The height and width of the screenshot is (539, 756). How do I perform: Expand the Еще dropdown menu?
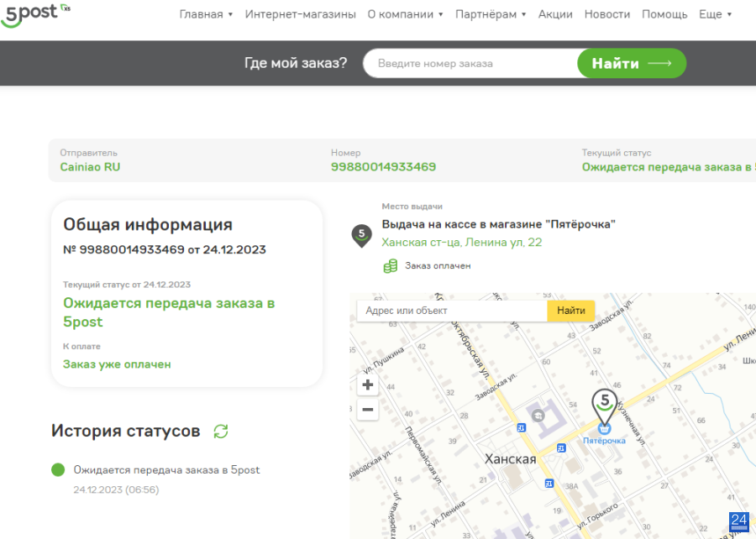716,14
